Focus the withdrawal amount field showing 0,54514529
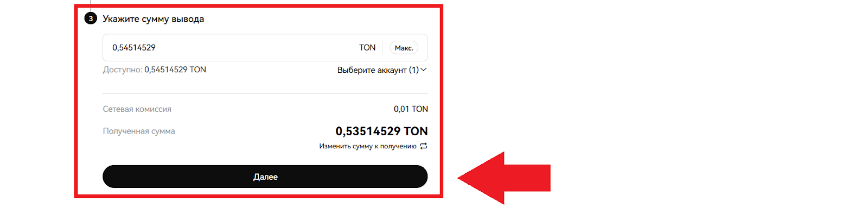 [x=265, y=48]
